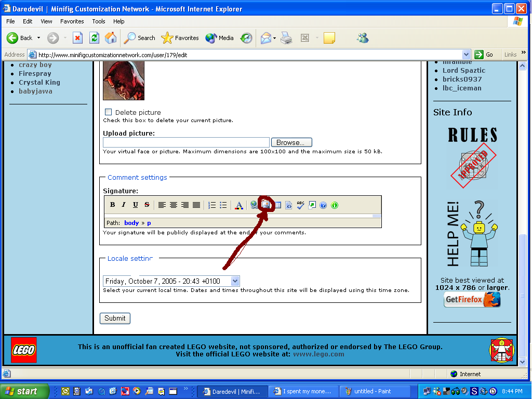Insert table in signature editor
The width and height of the screenshot is (532, 399).
277,205
